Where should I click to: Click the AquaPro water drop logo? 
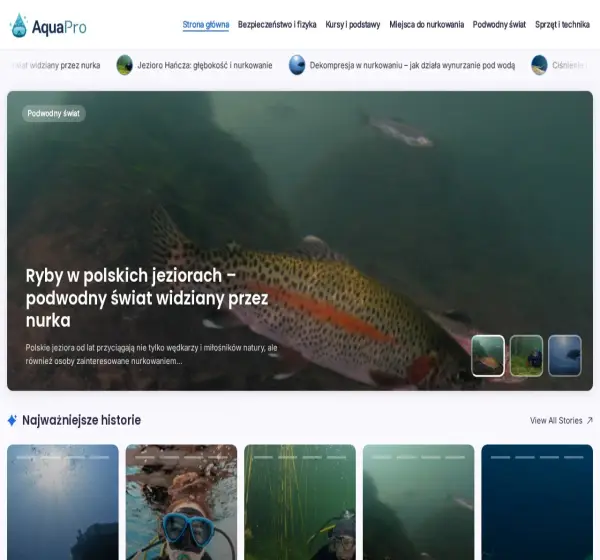18,26
